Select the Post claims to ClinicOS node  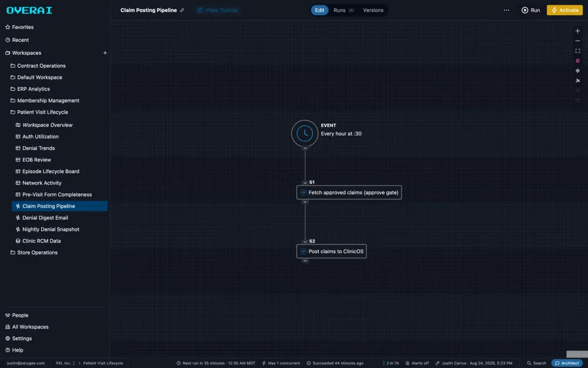[332, 251]
